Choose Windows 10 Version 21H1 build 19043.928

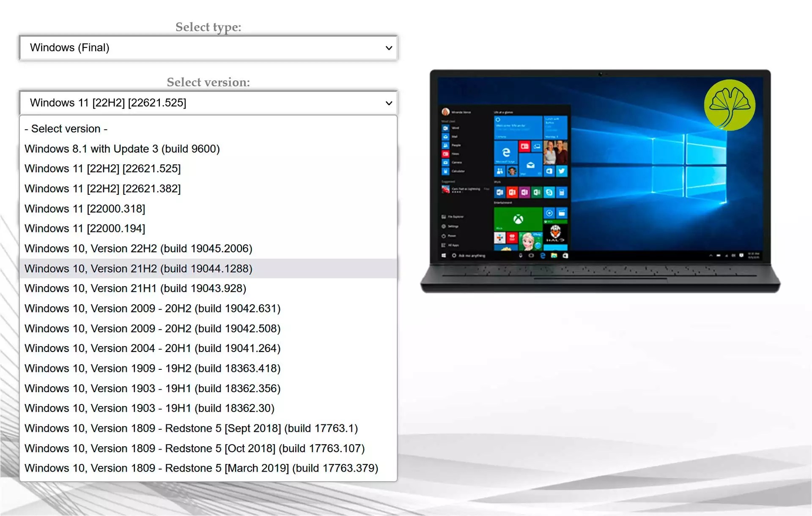click(x=135, y=289)
